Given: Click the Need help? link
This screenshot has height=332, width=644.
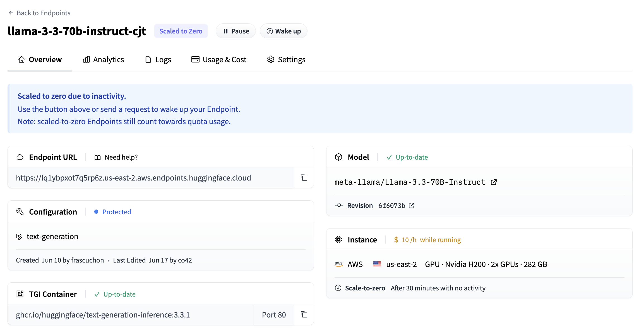Looking at the screenshot, I should pyautogui.click(x=121, y=157).
